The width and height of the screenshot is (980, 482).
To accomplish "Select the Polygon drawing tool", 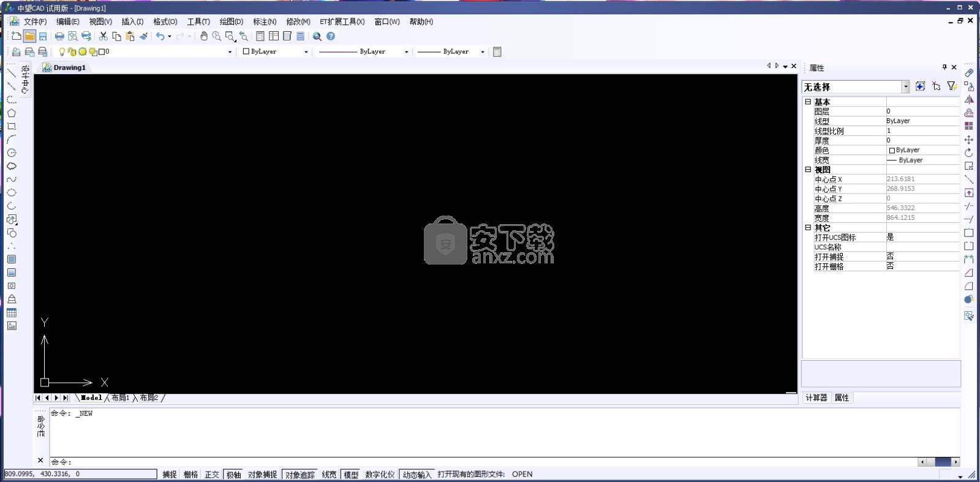I will coord(12,113).
